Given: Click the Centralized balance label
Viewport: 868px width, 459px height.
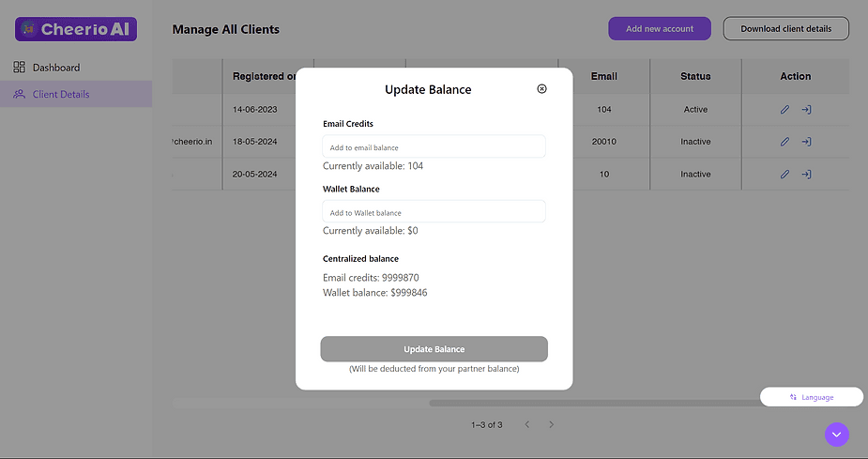Looking at the screenshot, I should click(x=360, y=258).
